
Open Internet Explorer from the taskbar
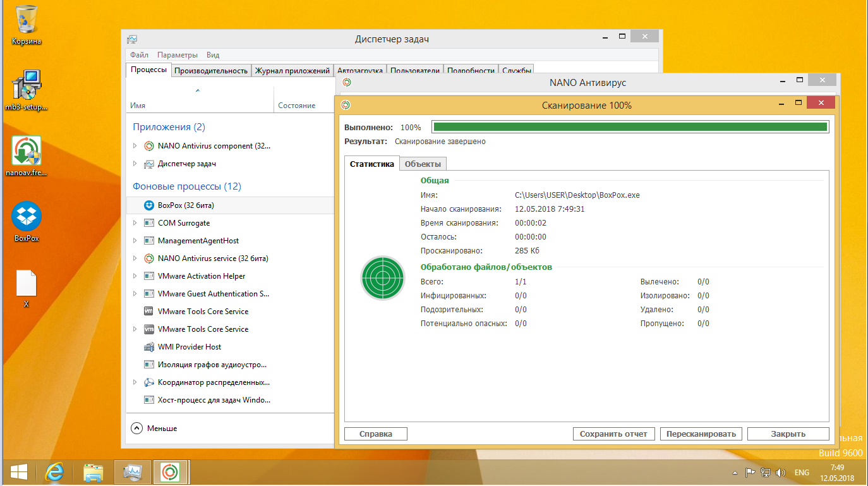tap(55, 472)
